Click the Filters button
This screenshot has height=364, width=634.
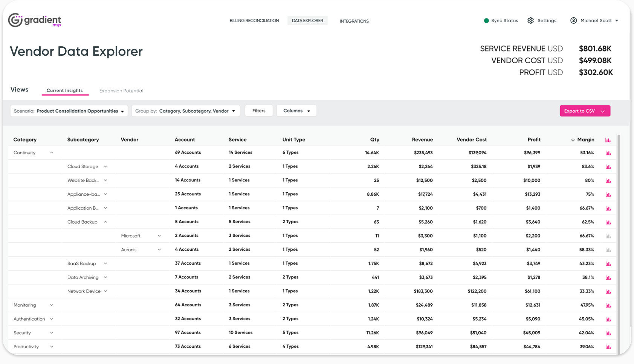click(x=259, y=111)
